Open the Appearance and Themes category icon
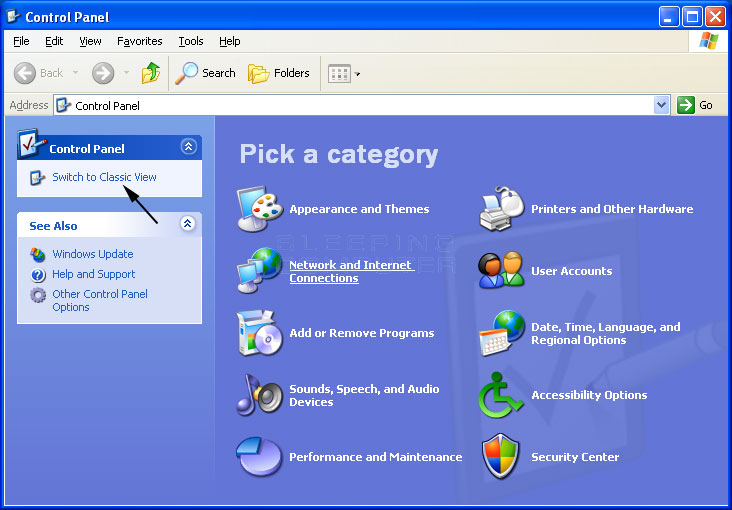732x510 pixels. [x=260, y=209]
